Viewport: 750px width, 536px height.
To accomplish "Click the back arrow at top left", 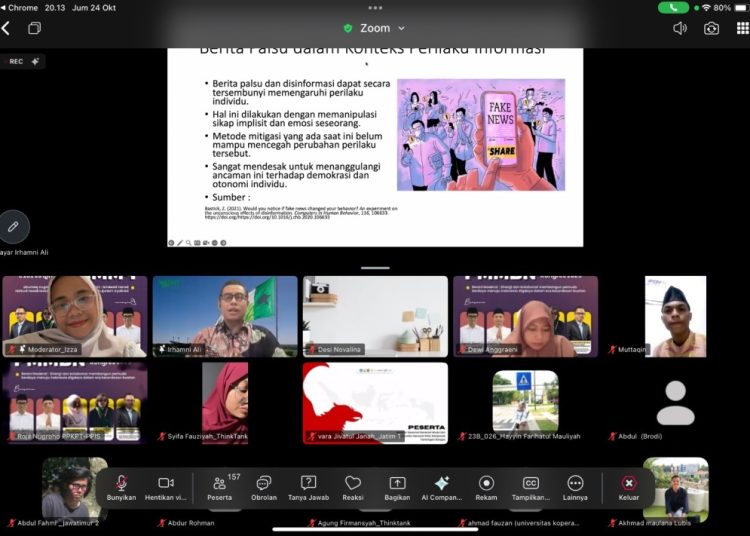I will coord(7,28).
